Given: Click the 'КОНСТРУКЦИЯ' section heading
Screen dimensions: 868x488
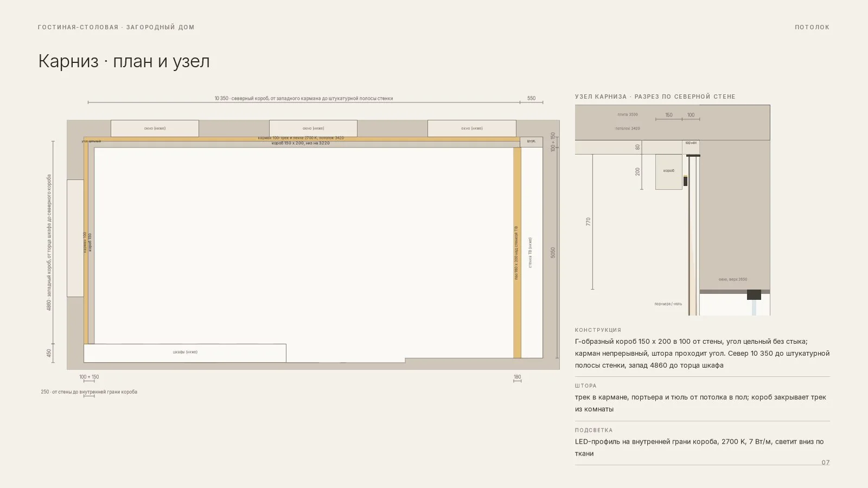Looking at the screenshot, I should pyautogui.click(x=598, y=330).
